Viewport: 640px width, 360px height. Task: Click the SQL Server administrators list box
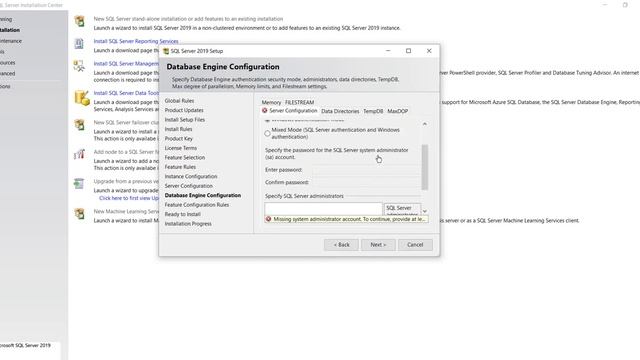tap(323, 209)
